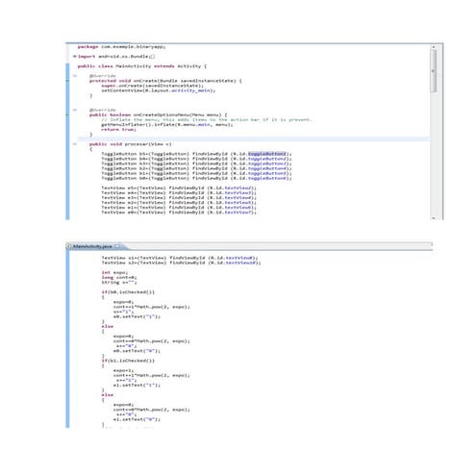This screenshot has height=476, width=476.
Task: Click the ToggleButton b0 declaration line
Action: [x=196, y=178]
